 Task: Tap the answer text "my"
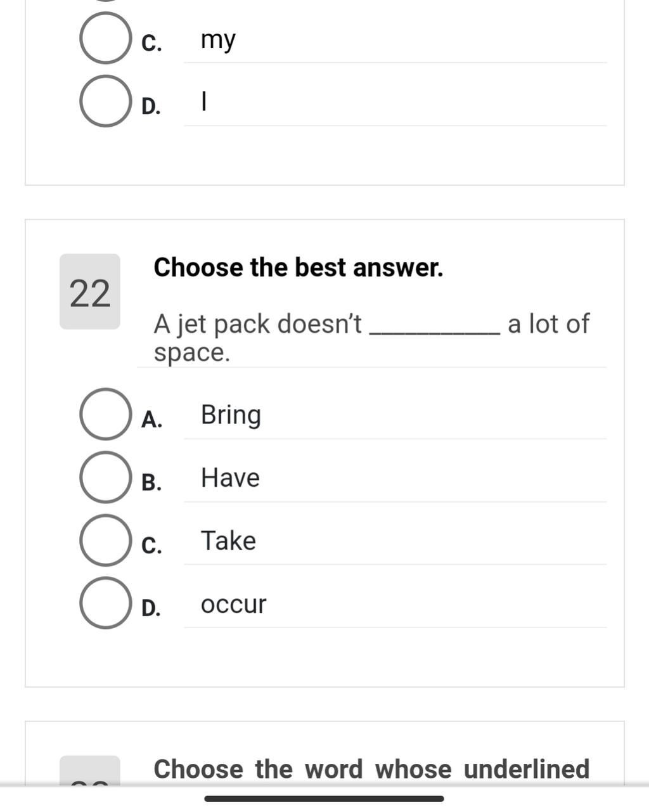(x=218, y=39)
